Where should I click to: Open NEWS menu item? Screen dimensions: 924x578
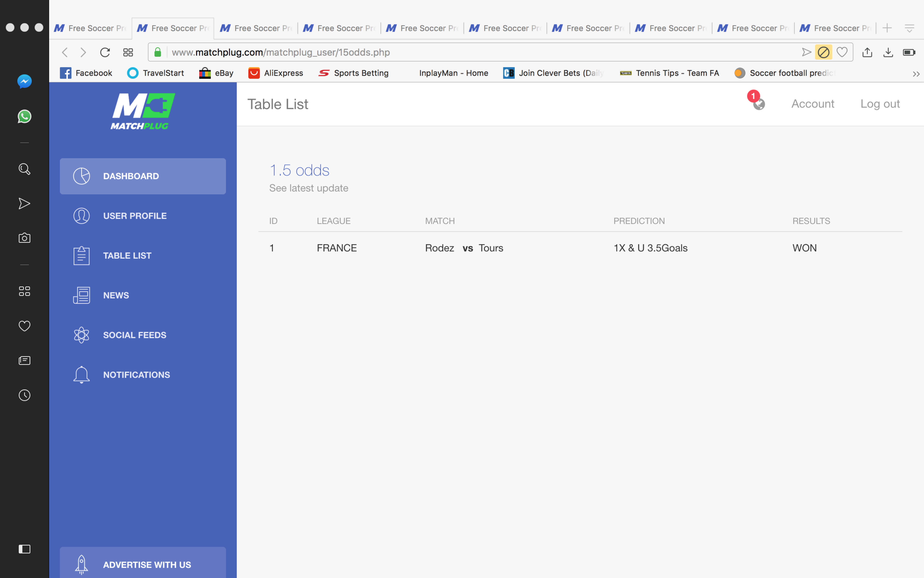click(143, 296)
